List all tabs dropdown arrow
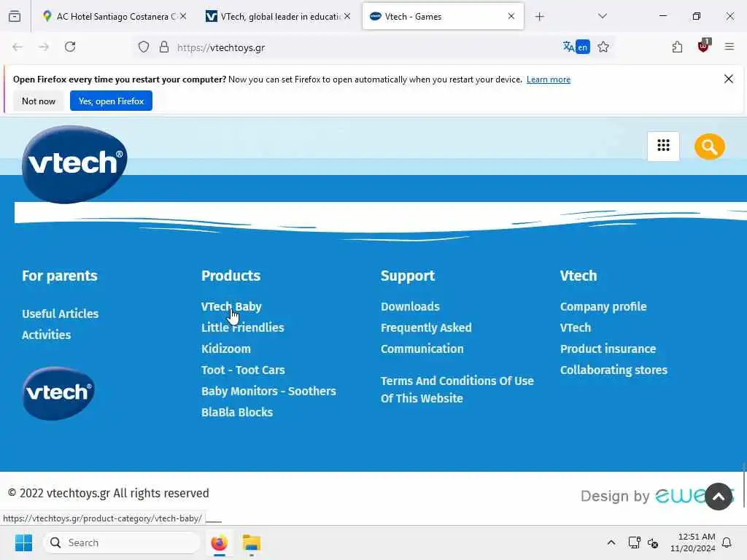This screenshot has width=747, height=560. [x=602, y=16]
